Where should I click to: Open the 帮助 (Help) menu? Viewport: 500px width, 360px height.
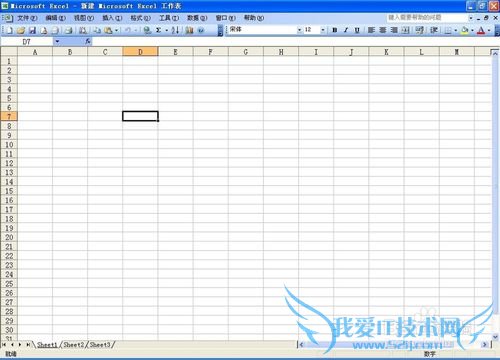point(254,18)
